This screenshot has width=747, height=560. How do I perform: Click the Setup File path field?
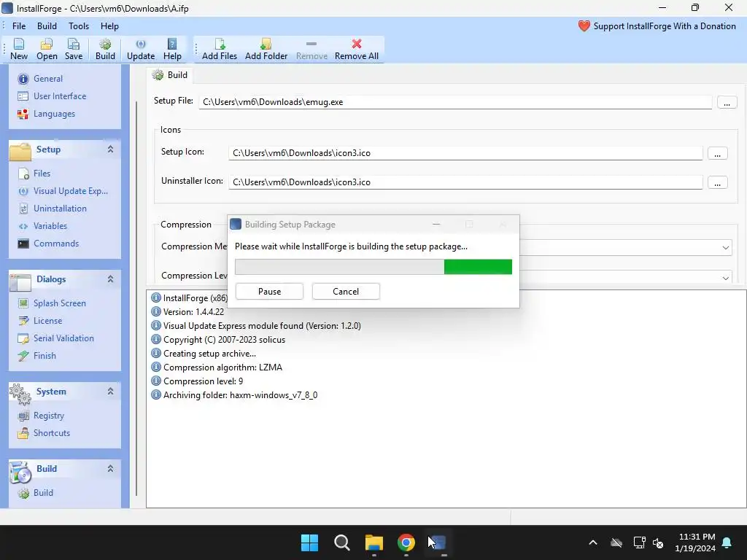pyautogui.click(x=455, y=102)
